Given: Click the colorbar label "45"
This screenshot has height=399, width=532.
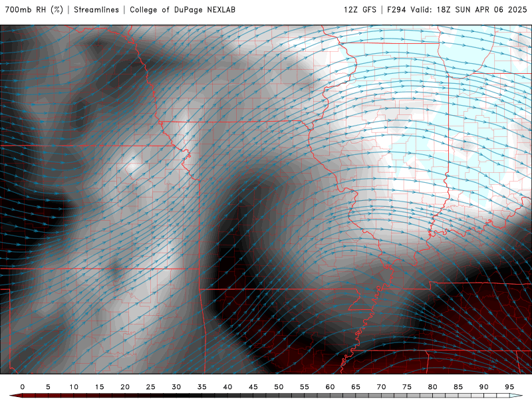Looking at the screenshot, I should point(253,387).
